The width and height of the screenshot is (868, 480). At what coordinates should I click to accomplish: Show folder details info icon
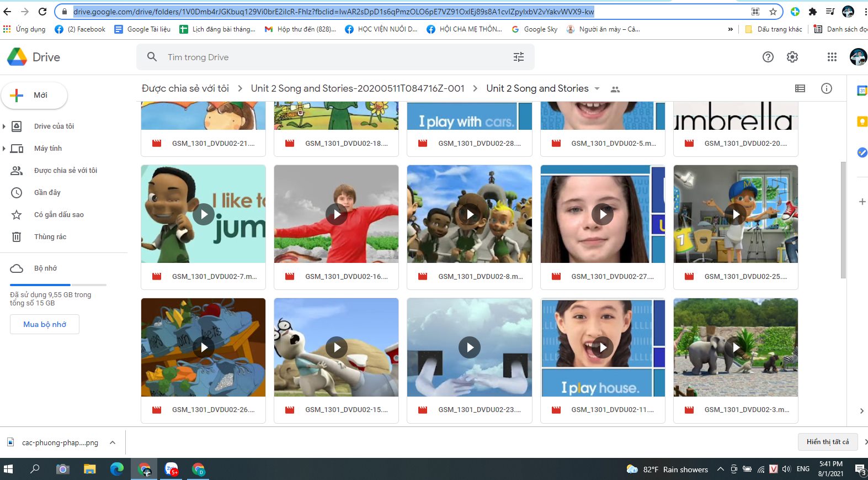tap(826, 88)
